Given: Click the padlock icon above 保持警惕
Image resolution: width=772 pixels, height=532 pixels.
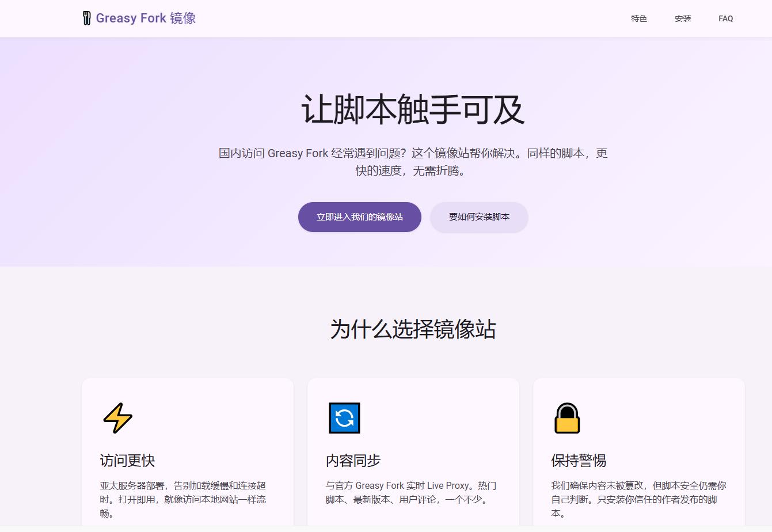Looking at the screenshot, I should pos(566,419).
